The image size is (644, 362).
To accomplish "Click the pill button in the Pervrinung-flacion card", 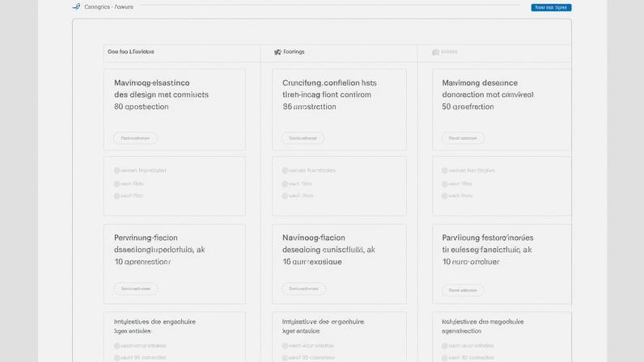I will coord(135,288).
